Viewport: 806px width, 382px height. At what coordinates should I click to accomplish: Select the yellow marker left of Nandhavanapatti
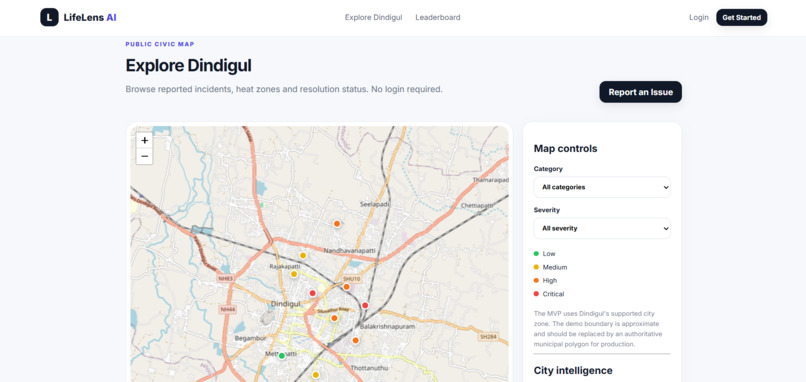click(x=303, y=256)
